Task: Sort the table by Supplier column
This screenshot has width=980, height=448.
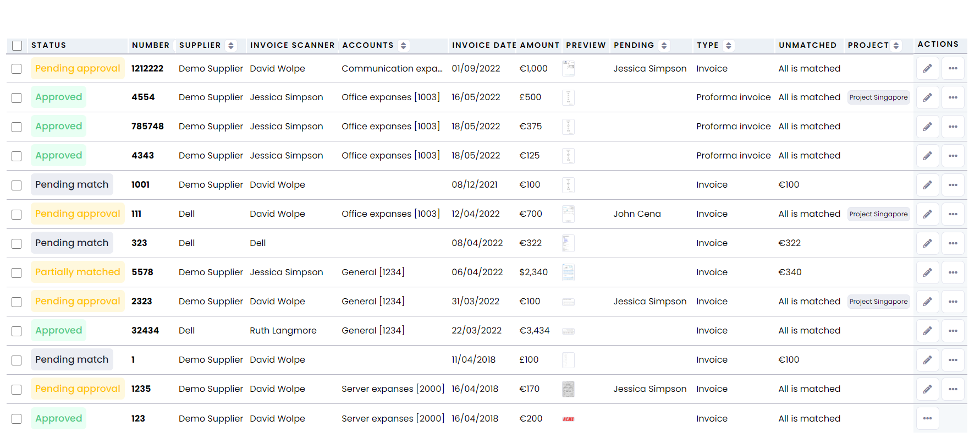Action: click(231, 46)
